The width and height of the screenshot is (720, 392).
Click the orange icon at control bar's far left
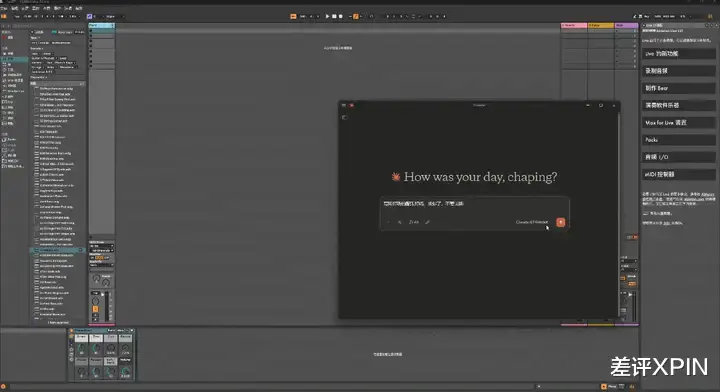pos(4,16)
